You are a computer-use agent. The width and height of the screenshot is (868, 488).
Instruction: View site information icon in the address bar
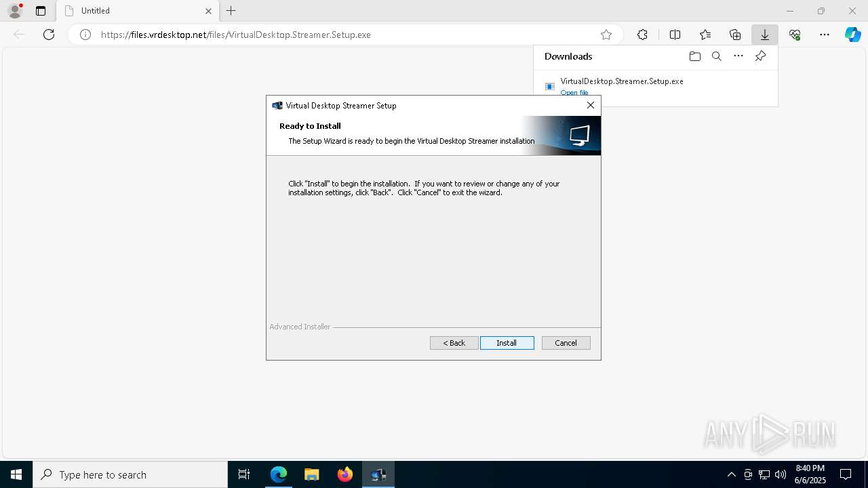pyautogui.click(x=85, y=35)
